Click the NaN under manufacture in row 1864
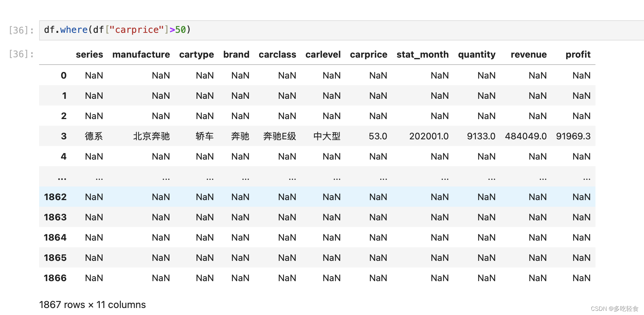 (x=161, y=237)
